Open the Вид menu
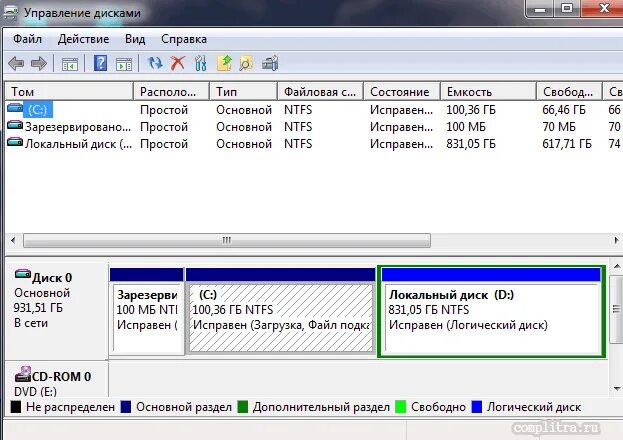This screenshot has width=623, height=440. click(135, 39)
